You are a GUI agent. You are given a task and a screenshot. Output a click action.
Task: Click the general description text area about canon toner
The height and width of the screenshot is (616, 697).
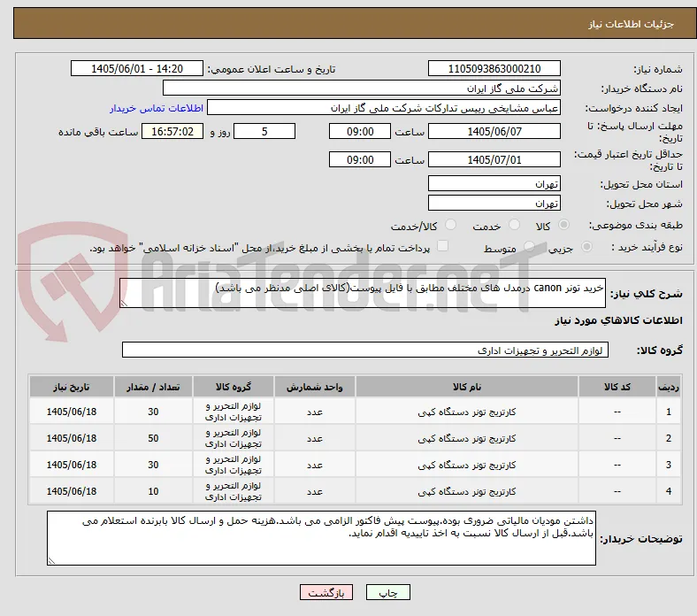[x=363, y=293]
